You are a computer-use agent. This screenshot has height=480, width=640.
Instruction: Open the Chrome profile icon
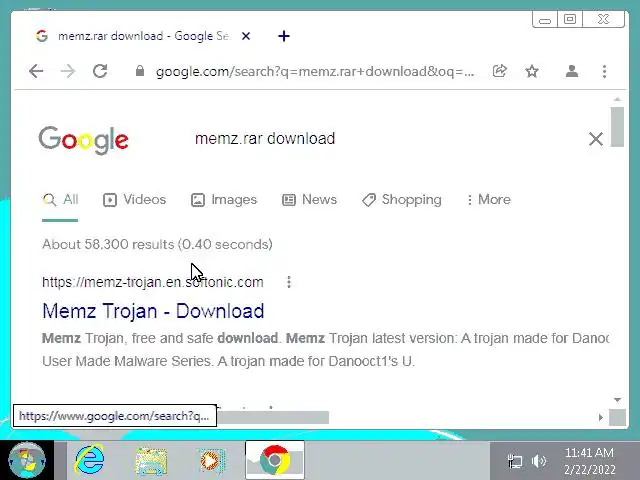(572, 71)
